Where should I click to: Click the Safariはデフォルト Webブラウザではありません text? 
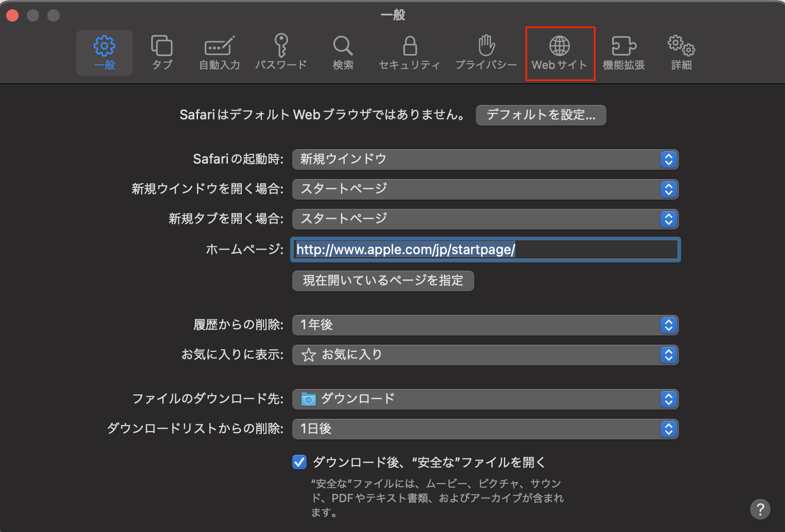[x=322, y=115]
